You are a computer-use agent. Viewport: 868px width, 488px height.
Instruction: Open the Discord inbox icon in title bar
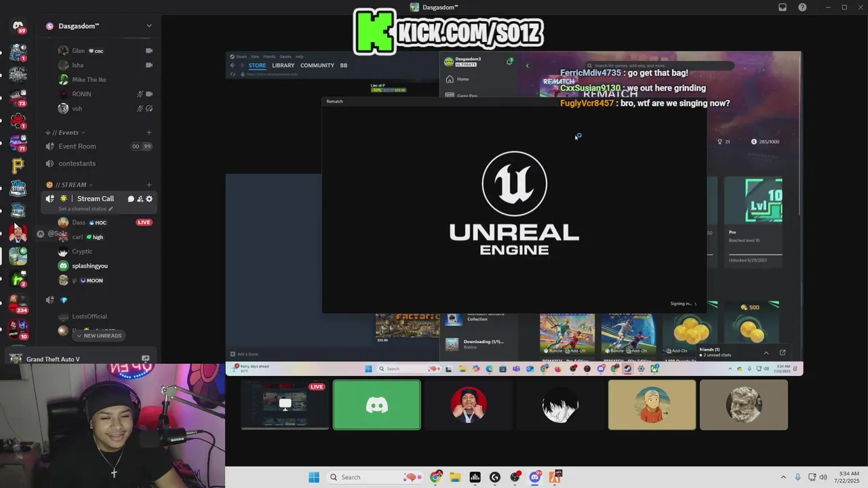(x=783, y=7)
